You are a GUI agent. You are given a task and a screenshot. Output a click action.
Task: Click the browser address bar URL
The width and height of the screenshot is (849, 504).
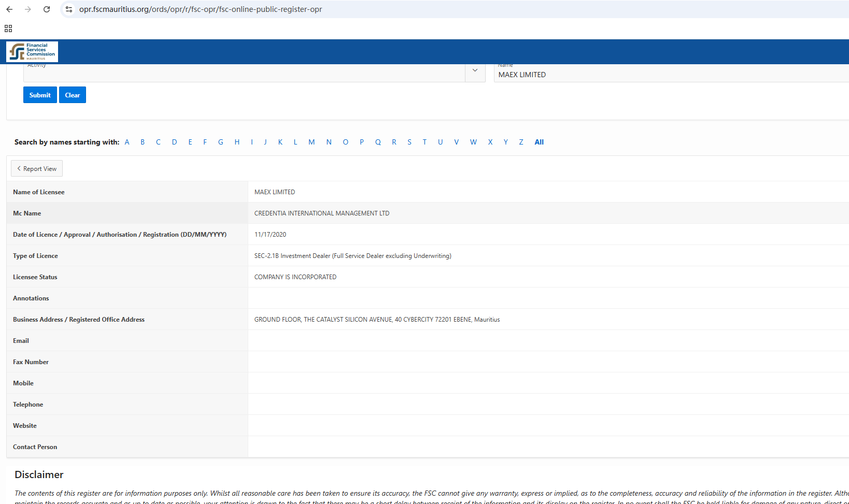tap(201, 9)
